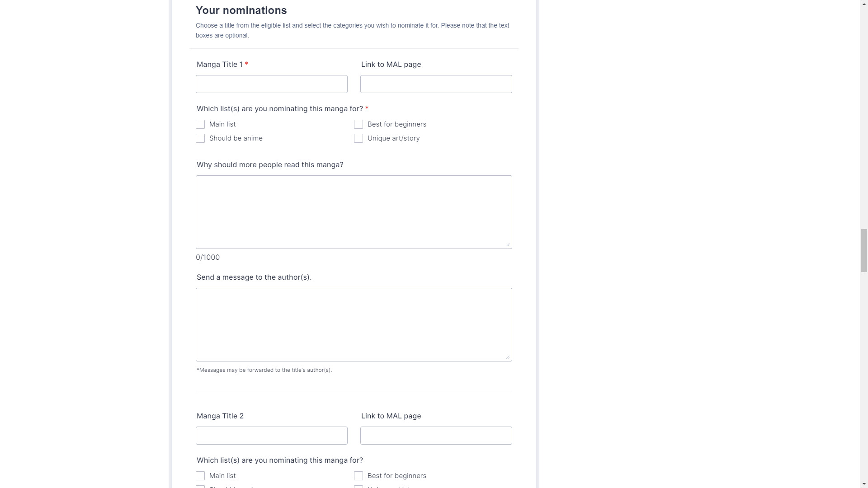
Task: Tick Should be anime for Title 1
Action: coord(200,138)
